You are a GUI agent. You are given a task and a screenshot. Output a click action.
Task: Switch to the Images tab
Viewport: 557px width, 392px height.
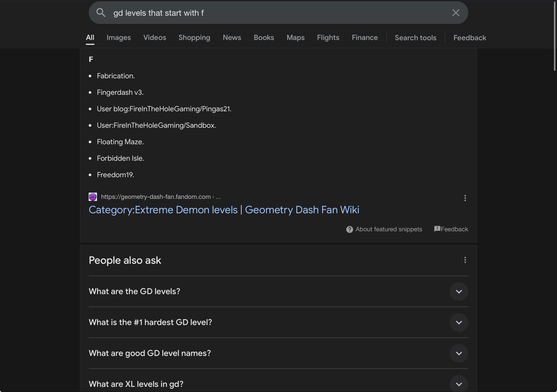pos(118,38)
